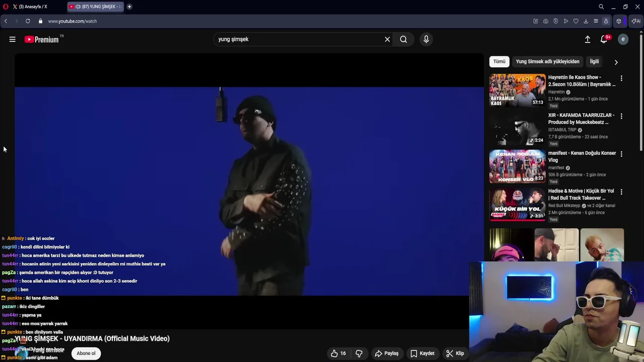This screenshot has width=644, height=362.
Task: Show more filter chips with the arrow
Action: click(616, 62)
